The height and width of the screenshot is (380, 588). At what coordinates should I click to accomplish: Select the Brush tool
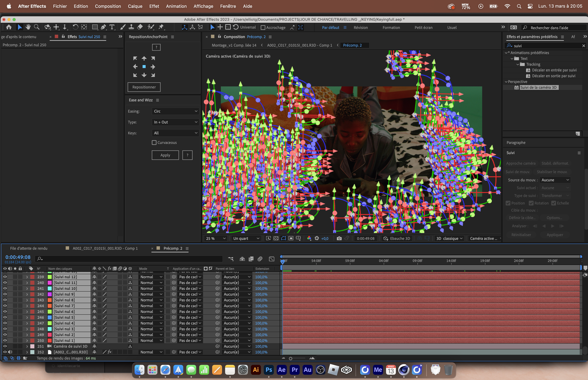(123, 27)
